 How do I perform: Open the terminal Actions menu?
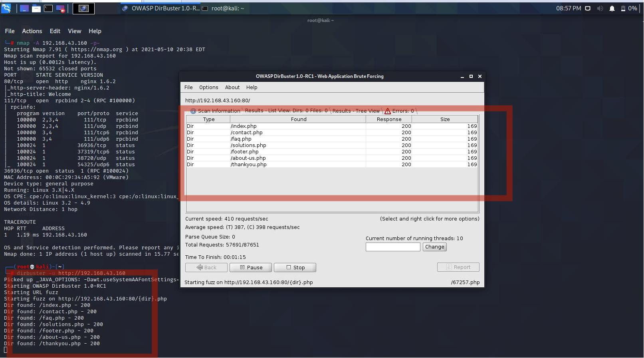point(32,31)
